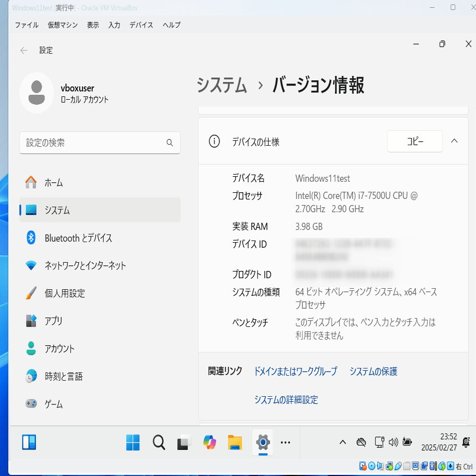Expand hidden icons in the system tray
Viewport: 476px width, 476px height.
pos(342,442)
